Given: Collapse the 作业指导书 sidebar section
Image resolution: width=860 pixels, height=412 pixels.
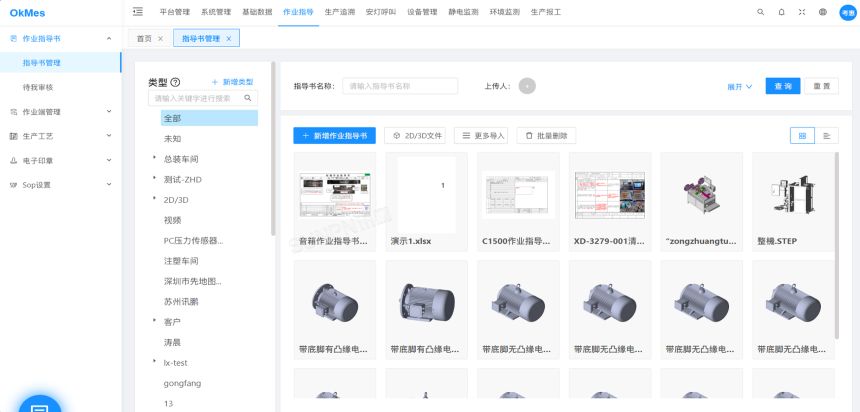Looking at the screenshot, I should tap(109, 38).
